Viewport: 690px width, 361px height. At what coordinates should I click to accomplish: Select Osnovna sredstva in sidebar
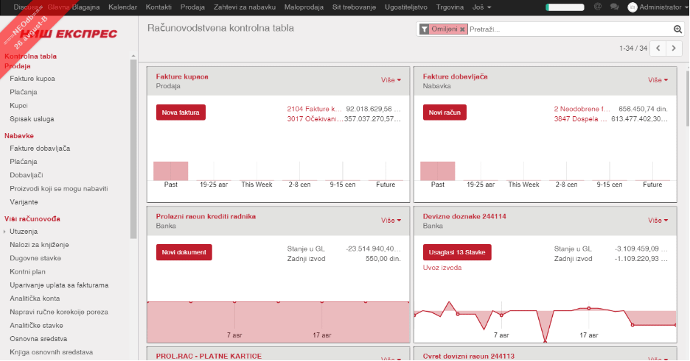coord(38,339)
